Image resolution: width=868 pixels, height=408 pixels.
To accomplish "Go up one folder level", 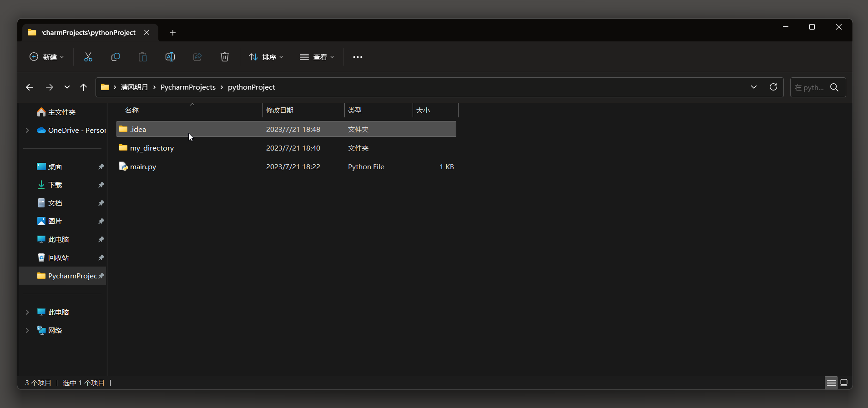I will (x=84, y=87).
